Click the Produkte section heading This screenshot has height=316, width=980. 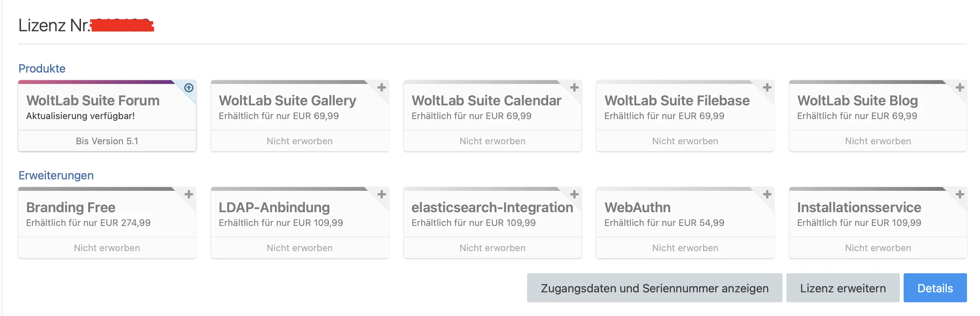click(42, 69)
